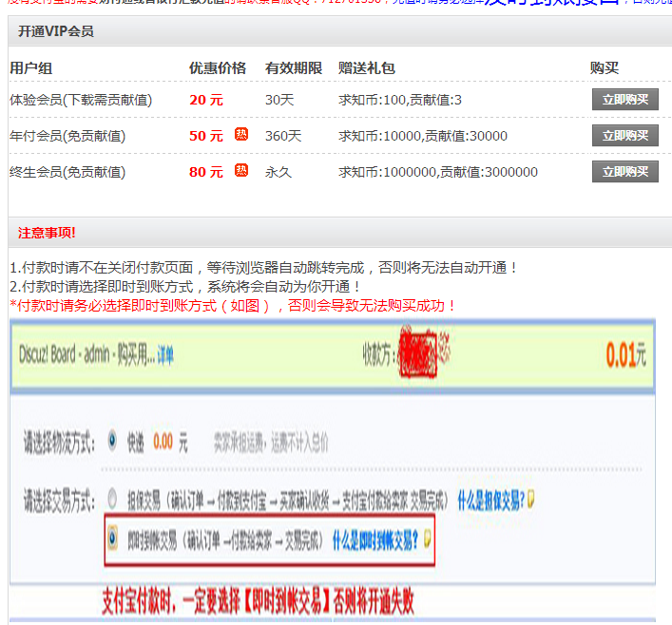Click the 体验会员(下载需贡献值) row label
This screenshot has width=672, height=625.
(x=81, y=100)
